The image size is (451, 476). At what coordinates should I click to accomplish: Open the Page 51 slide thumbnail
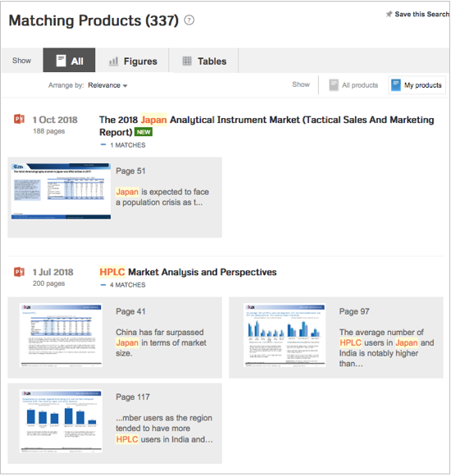pos(61,191)
